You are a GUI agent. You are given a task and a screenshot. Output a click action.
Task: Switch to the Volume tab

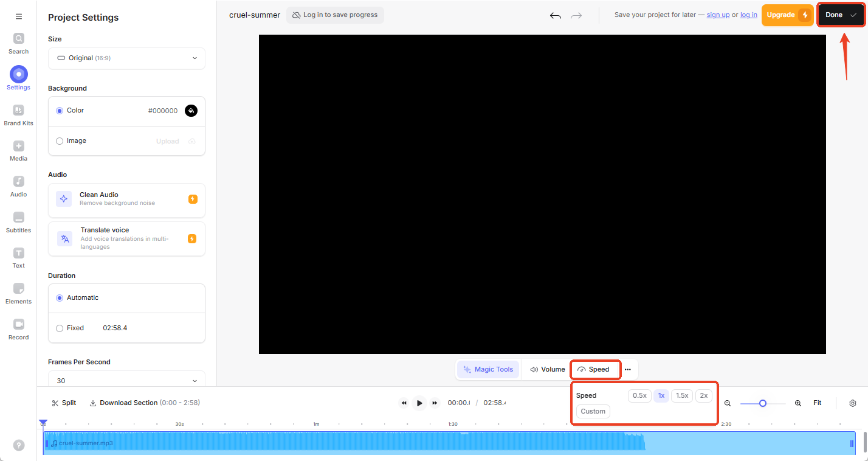point(547,370)
